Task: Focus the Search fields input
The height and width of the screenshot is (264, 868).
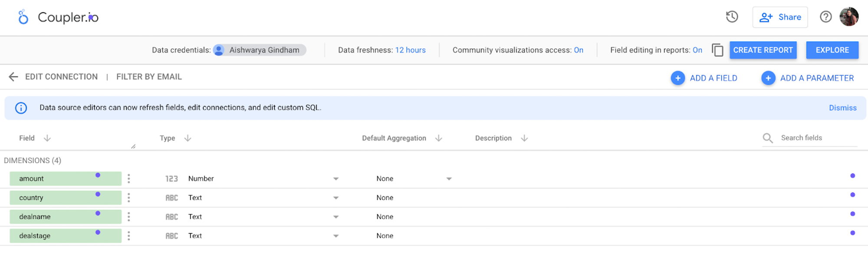Action: click(x=818, y=138)
